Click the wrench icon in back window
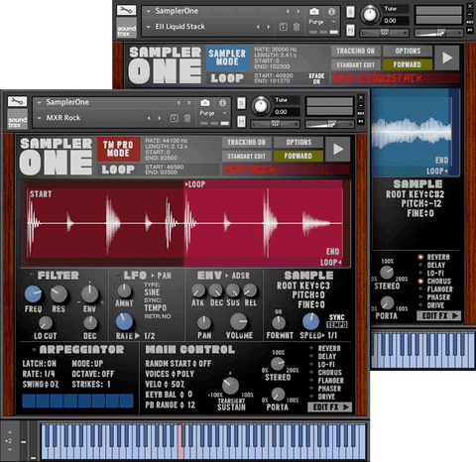The image size is (476, 462). [x=126, y=10]
